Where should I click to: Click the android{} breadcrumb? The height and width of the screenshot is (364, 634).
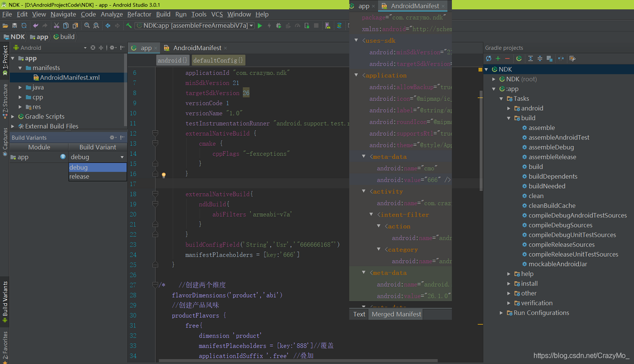point(173,60)
